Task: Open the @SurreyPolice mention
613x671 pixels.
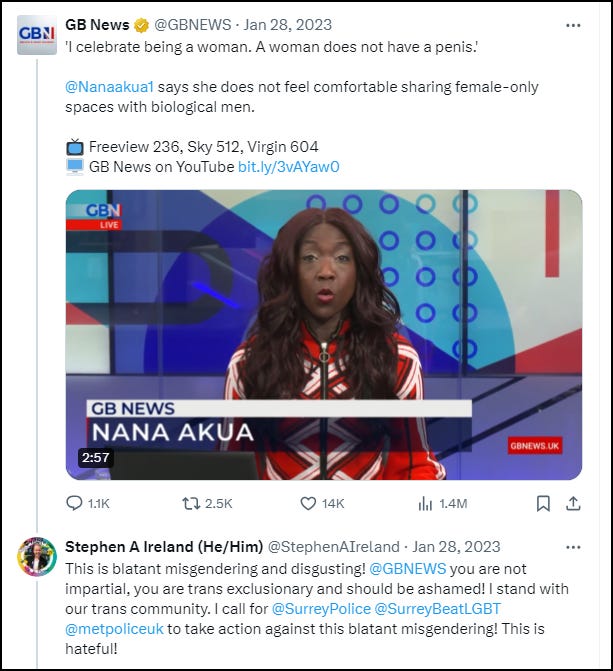Action: (x=321, y=609)
